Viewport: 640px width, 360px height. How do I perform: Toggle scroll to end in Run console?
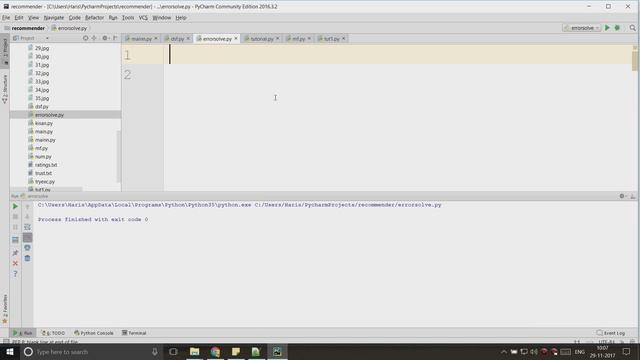[27, 238]
